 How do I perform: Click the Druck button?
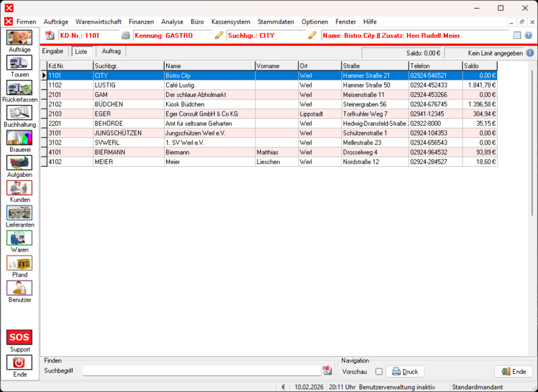[x=406, y=371]
